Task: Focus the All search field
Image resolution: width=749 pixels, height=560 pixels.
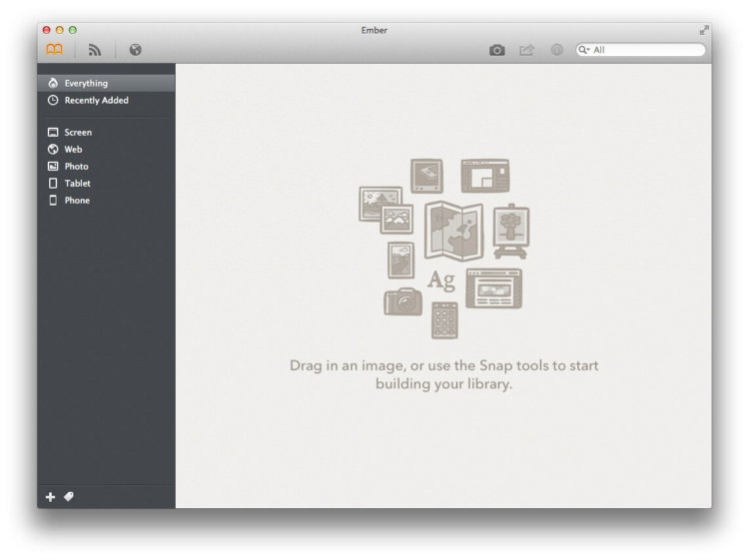Action: coord(640,50)
